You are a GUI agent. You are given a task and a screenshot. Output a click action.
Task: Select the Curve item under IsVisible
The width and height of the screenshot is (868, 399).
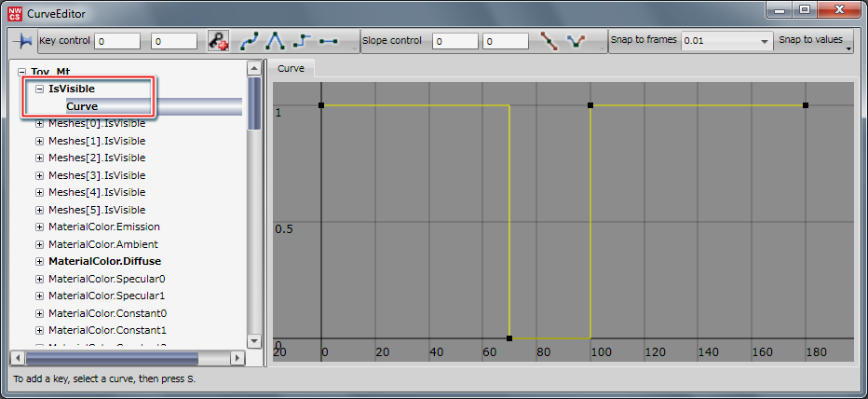point(82,106)
